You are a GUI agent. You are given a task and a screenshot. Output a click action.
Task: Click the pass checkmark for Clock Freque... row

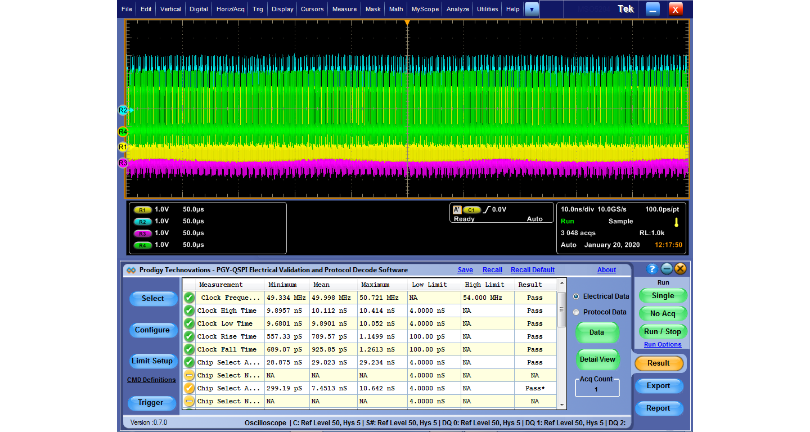point(189,298)
